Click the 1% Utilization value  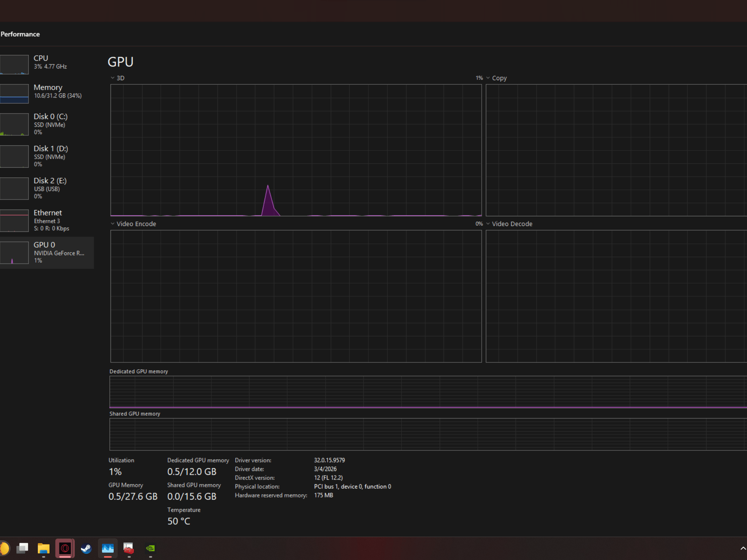[115, 472]
